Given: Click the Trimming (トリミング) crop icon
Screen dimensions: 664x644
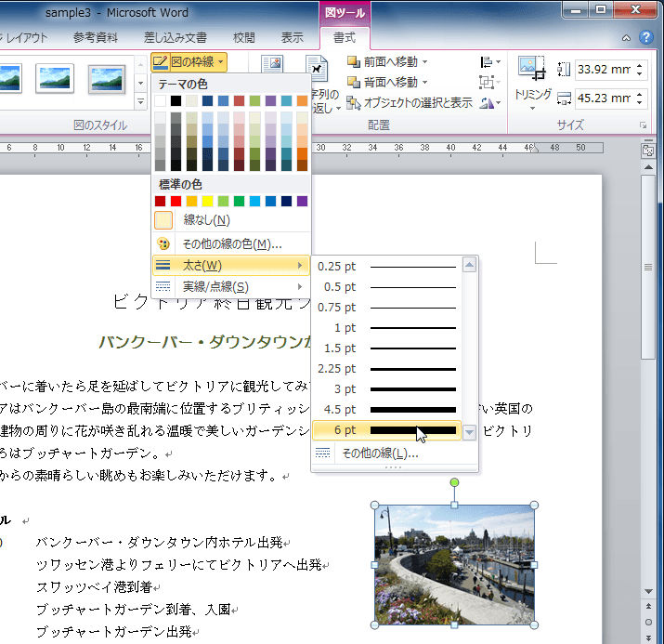Looking at the screenshot, I should point(531,69).
